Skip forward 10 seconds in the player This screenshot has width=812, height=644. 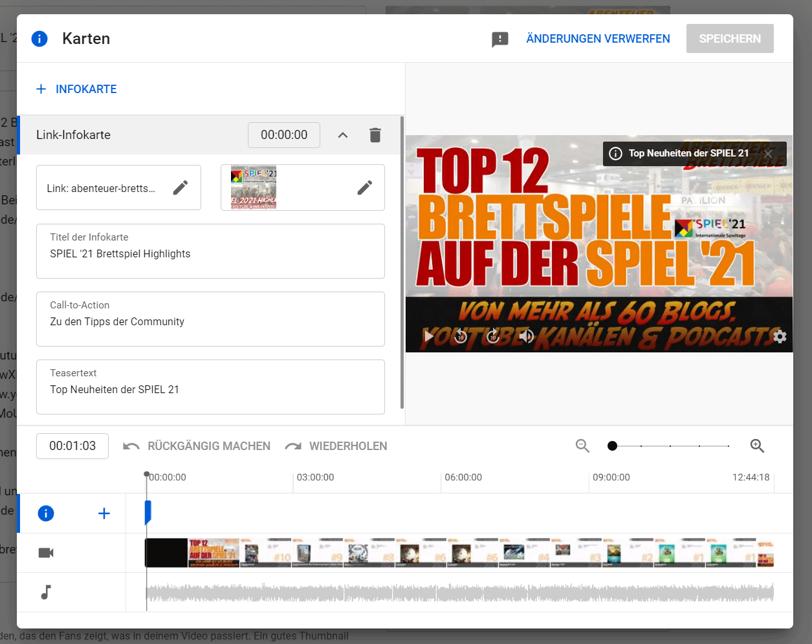pos(493,336)
